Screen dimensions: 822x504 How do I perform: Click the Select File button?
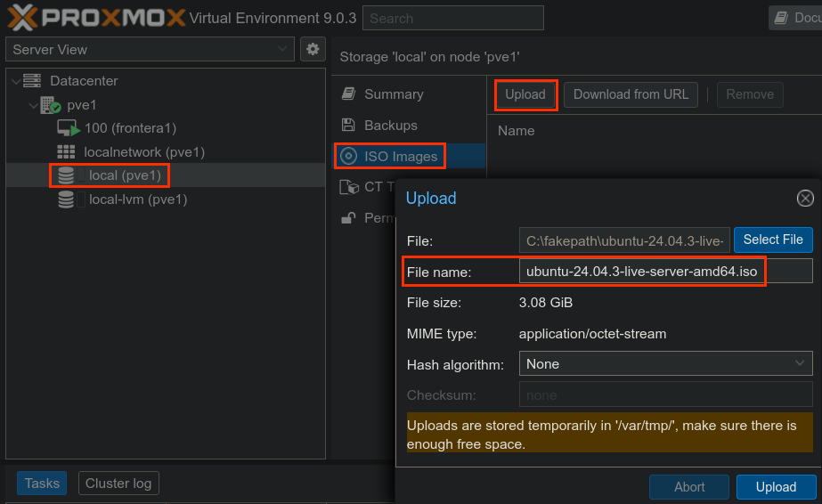pyautogui.click(x=772, y=240)
